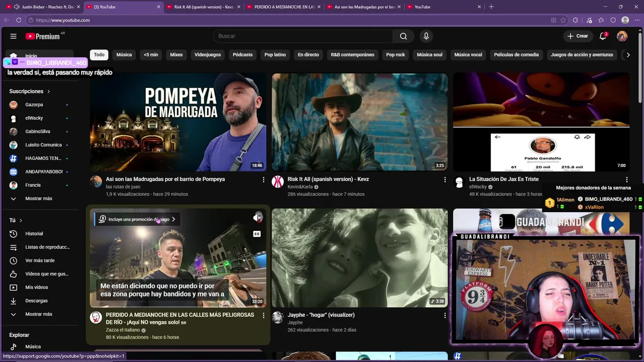644x362 pixels.
Task: Open browser settings three-dots menu
Action: 637,20
